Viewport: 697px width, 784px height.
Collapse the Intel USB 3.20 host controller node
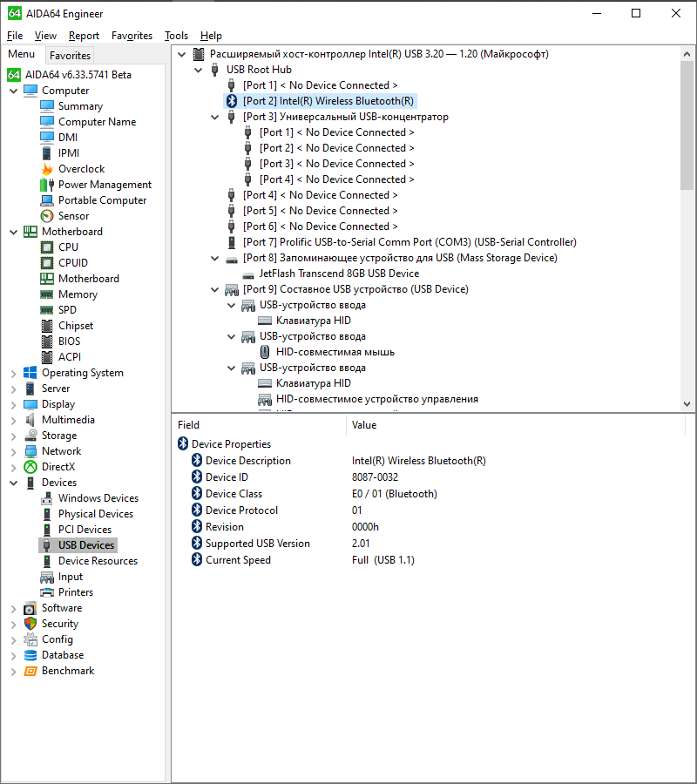182,54
